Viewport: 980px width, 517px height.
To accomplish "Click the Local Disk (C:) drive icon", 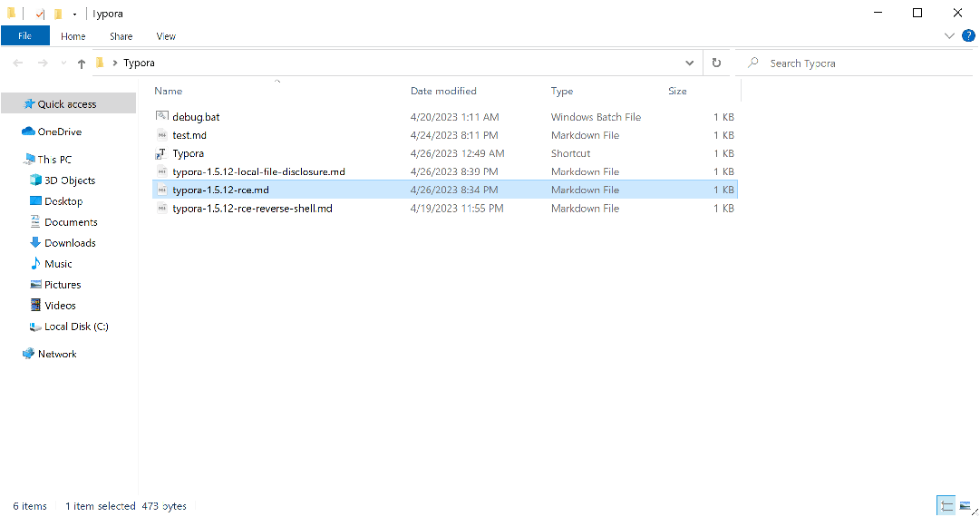I will click(x=35, y=327).
